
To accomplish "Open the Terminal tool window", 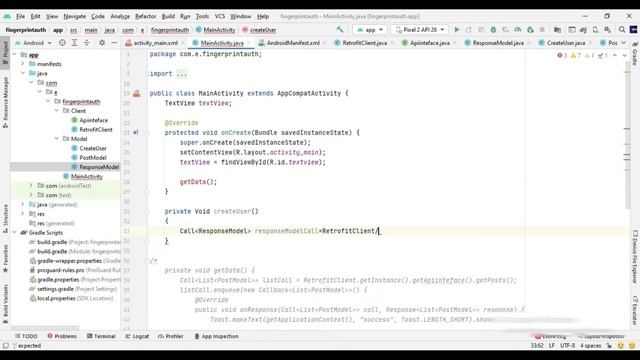I will (x=101, y=336).
